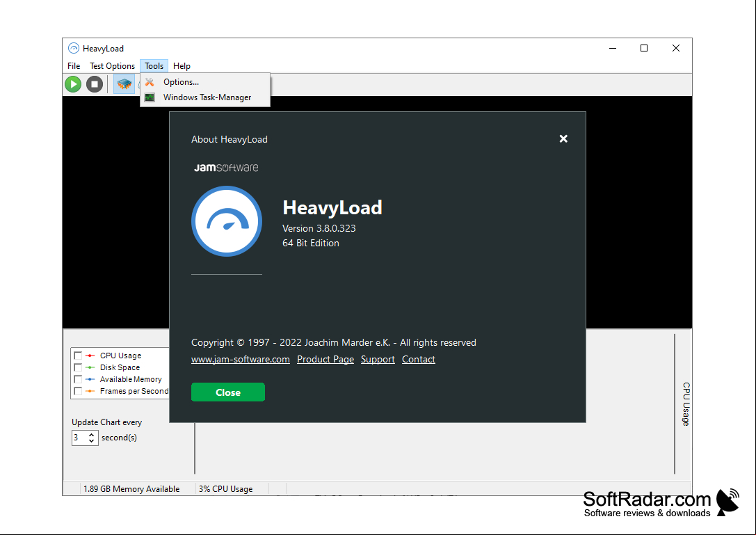756x535 pixels.
Task: Stop the test with the grey stop button
Action: click(x=95, y=84)
